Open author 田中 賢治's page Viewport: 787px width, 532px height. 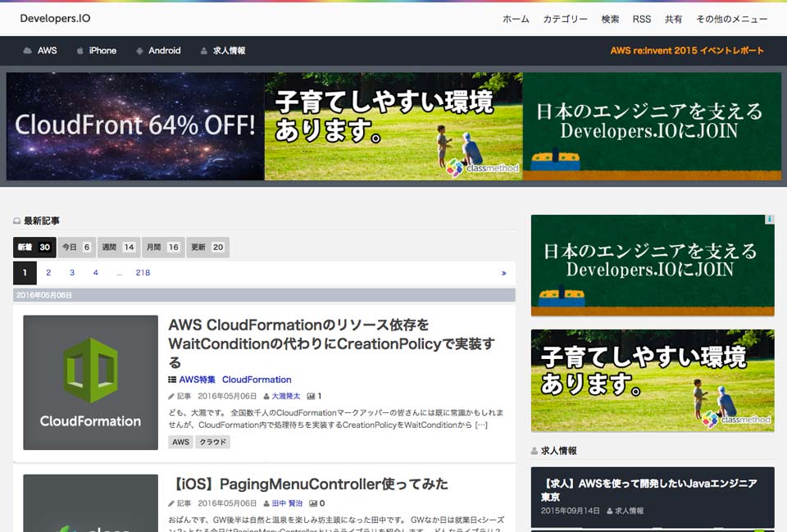(287, 504)
